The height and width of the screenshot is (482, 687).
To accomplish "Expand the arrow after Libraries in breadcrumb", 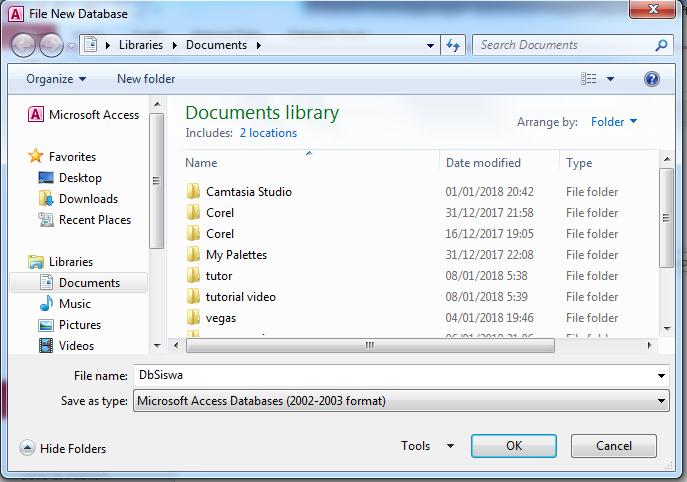I will pos(174,45).
